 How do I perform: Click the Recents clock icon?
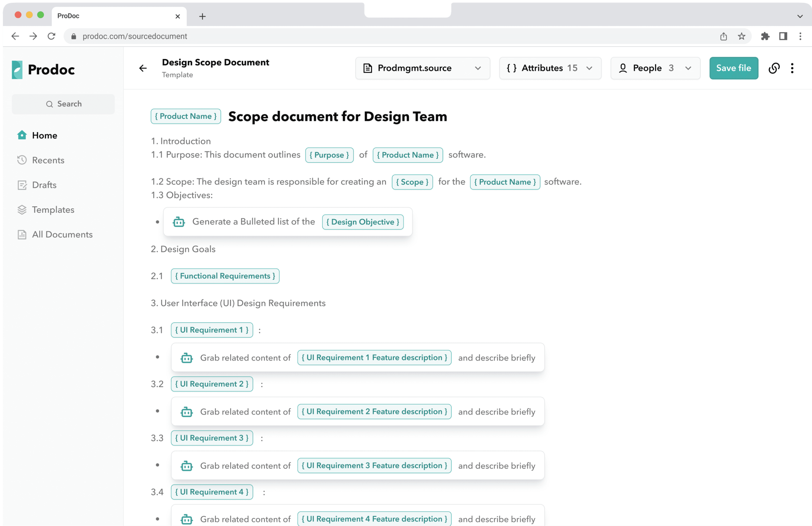(x=22, y=160)
